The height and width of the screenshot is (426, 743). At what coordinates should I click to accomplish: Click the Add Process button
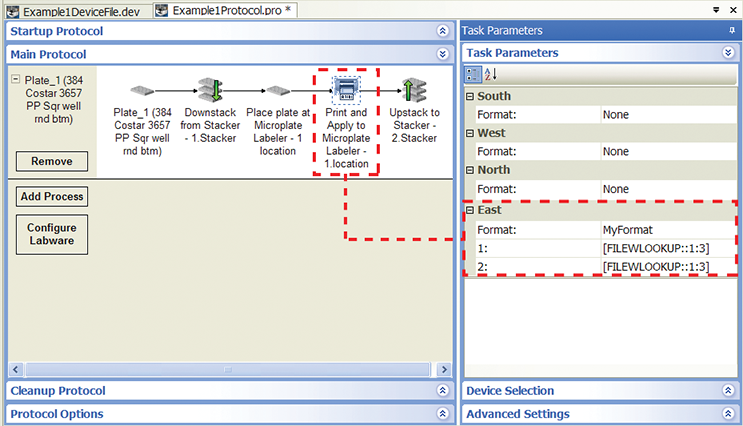pos(52,197)
